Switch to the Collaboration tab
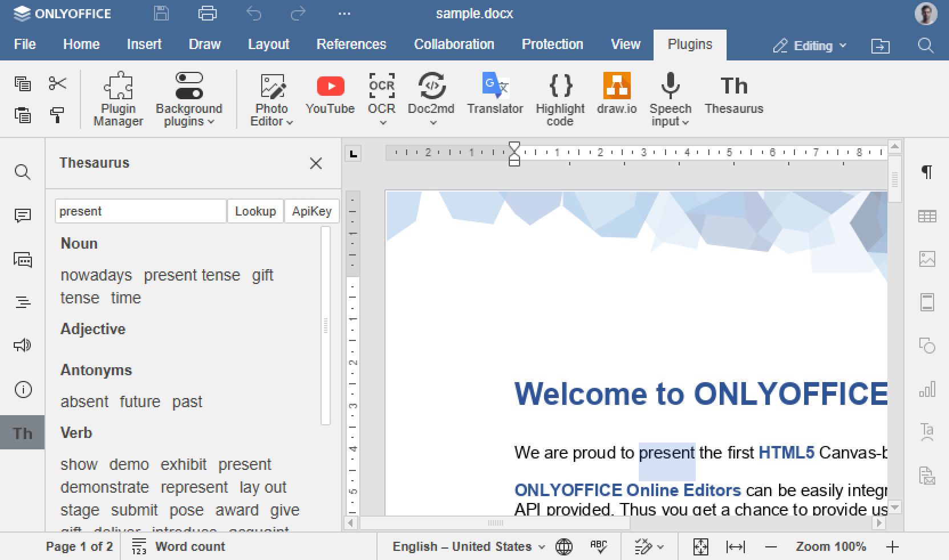 click(x=454, y=44)
